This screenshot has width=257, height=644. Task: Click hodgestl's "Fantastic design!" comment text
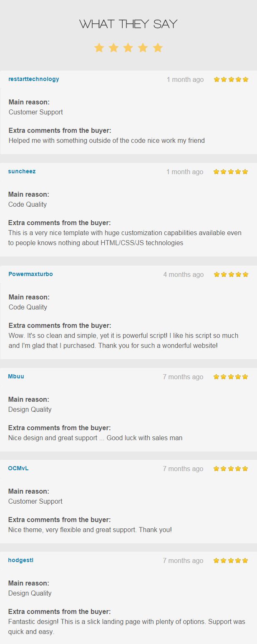pyautogui.click(x=126, y=626)
